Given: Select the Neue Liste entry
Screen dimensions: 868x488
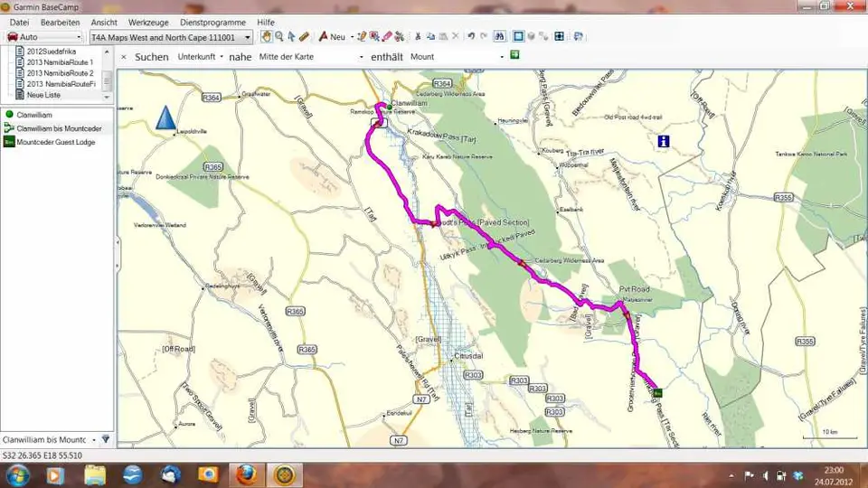Looking at the screenshot, I should (43, 95).
